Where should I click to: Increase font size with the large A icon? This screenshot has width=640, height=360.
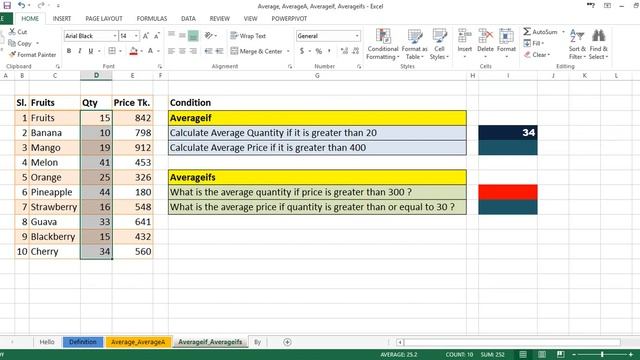[x=146, y=36]
